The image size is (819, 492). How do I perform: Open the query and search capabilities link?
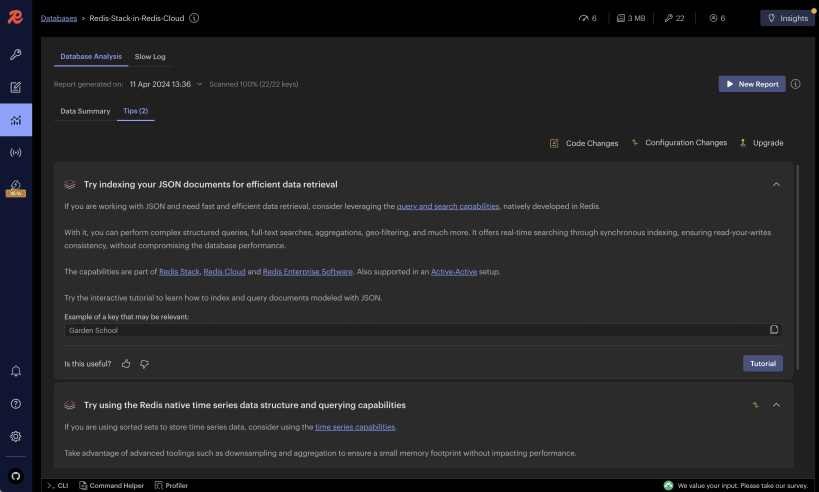tap(447, 206)
